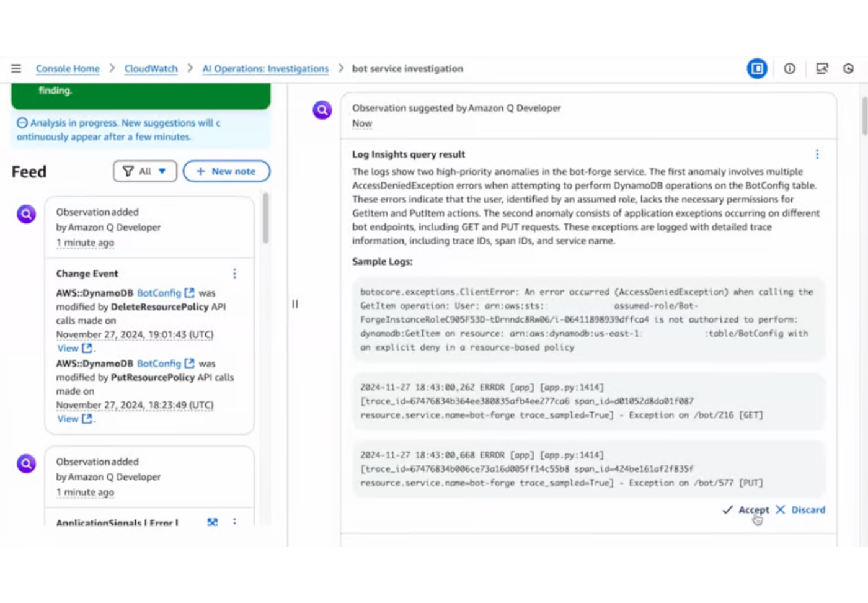Image resolution: width=868 pixels, height=603 pixels.
Task: Click the /bot/577 [PUT] exception log block
Action: (588, 468)
